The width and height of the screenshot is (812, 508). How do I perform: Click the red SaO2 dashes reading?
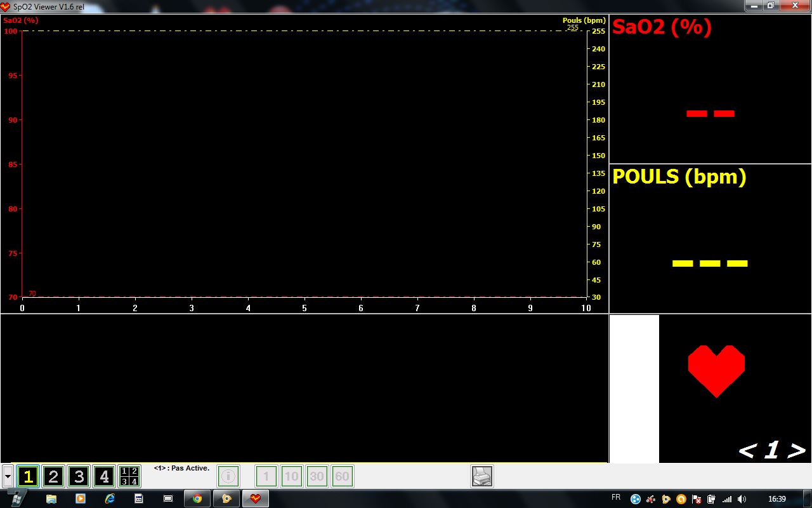click(x=710, y=114)
